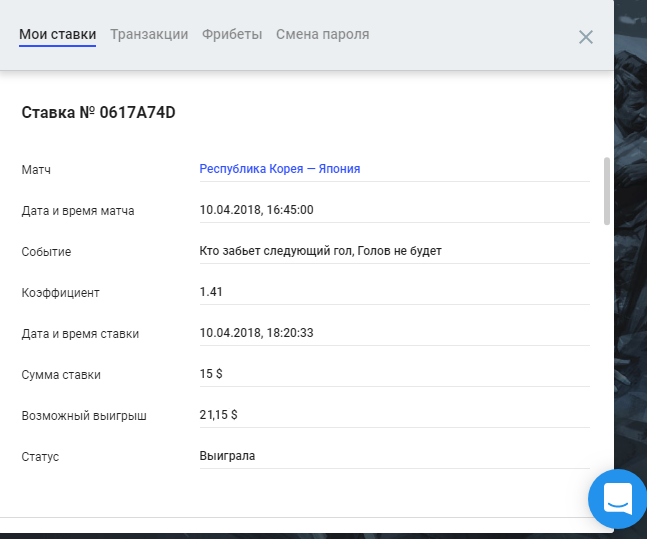Click the Возможный выигрыш label
Screen dimensions: 647x539
click(x=84, y=416)
